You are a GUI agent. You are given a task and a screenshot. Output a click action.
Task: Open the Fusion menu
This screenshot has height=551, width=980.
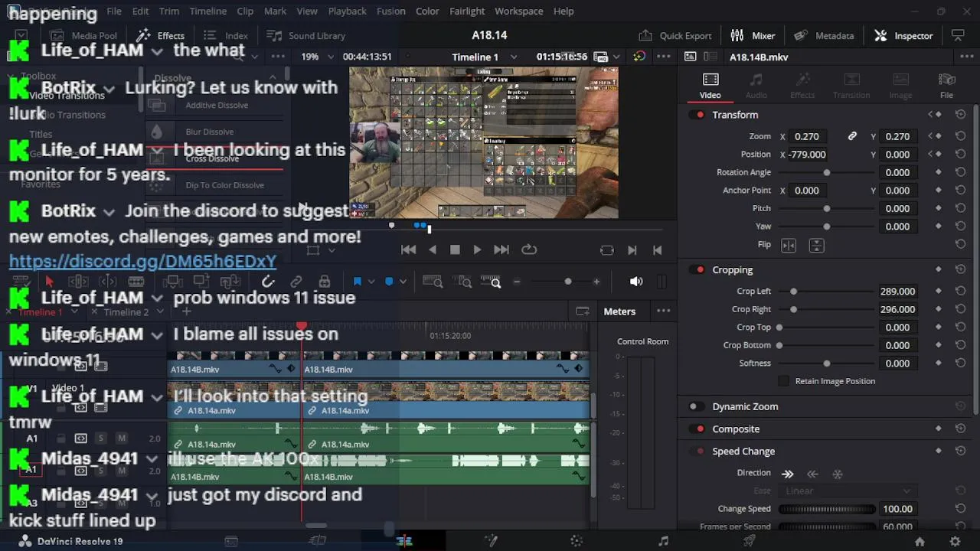pos(391,11)
